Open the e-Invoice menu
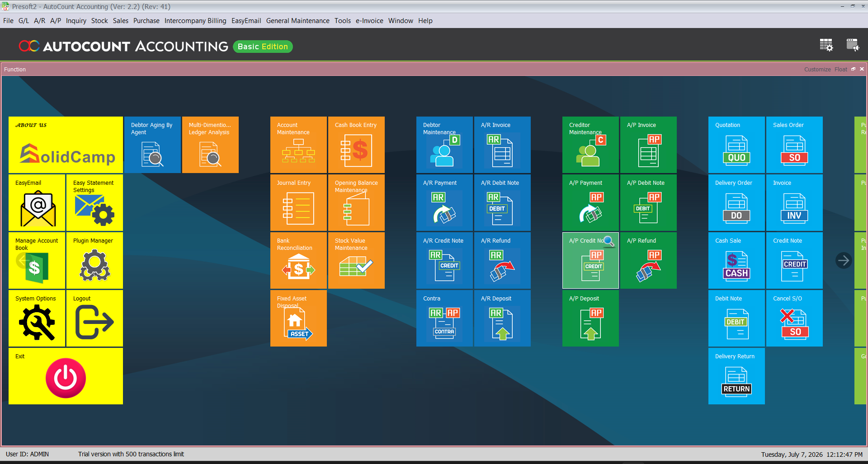 coord(369,21)
